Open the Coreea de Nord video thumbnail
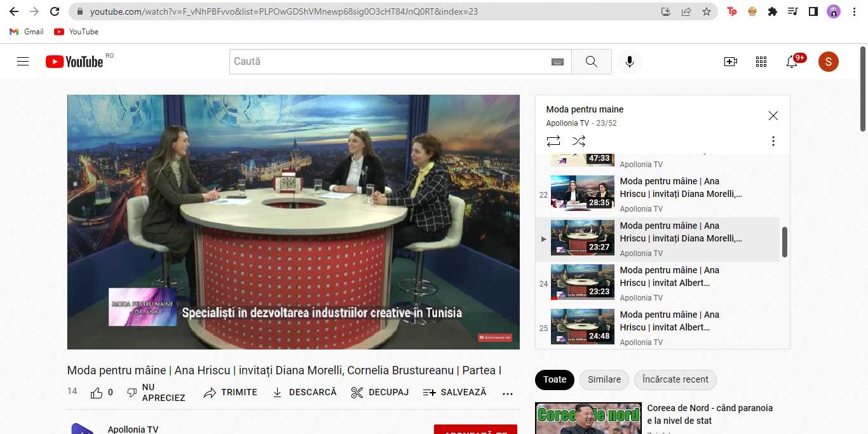This screenshot has height=434, width=868. 588,418
